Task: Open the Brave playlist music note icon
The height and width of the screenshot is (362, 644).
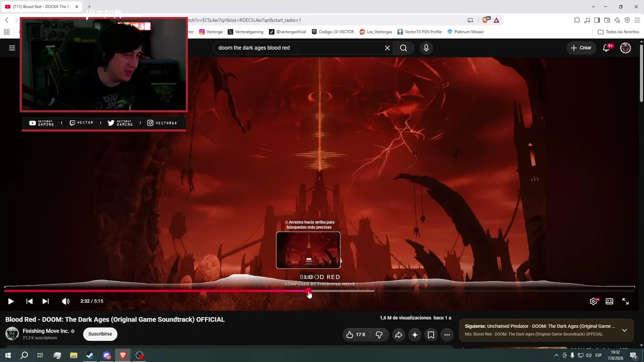Action: [587, 20]
